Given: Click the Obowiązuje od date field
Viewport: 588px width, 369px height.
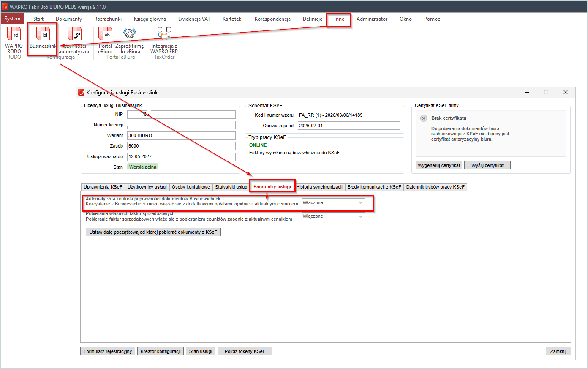Looking at the screenshot, I should click(348, 126).
